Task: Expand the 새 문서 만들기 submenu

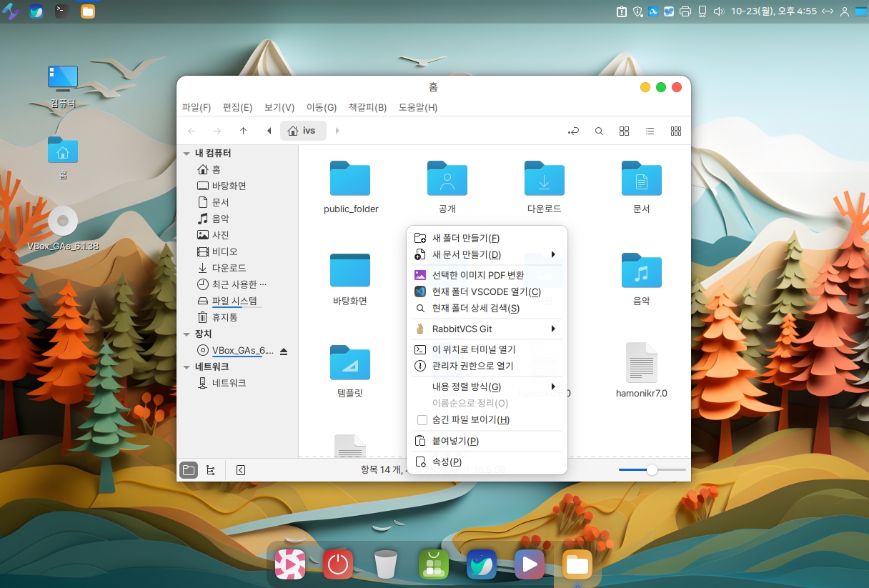Action: pos(485,255)
